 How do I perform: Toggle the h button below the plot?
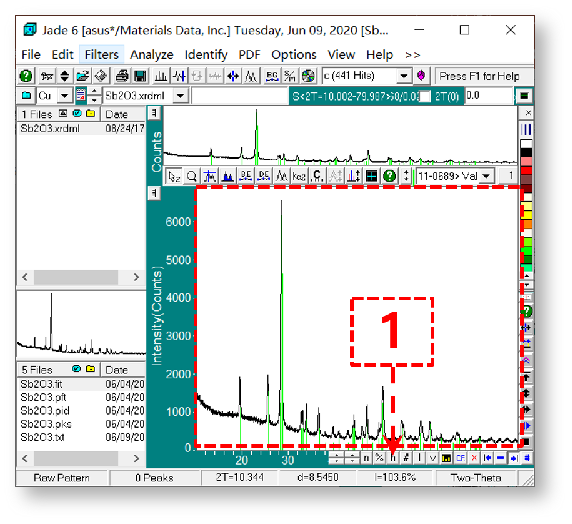(393, 458)
